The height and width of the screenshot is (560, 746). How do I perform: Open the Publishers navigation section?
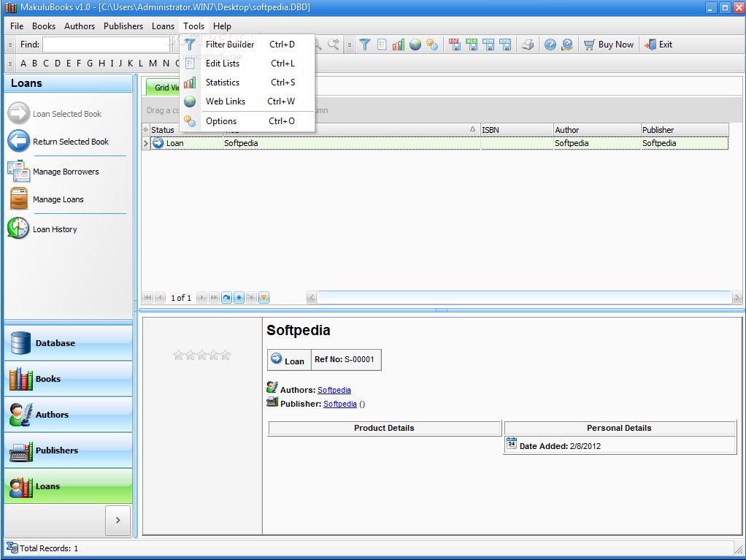69,450
